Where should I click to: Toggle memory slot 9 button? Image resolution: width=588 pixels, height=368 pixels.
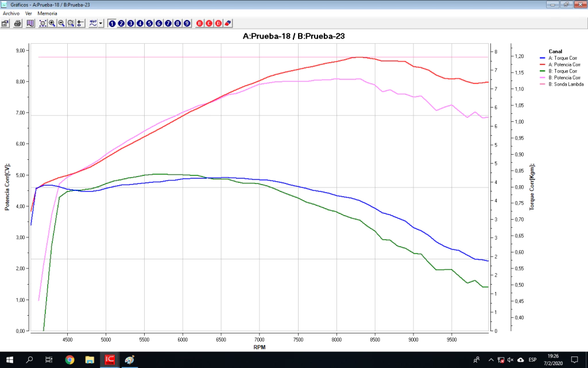click(x=187, y=24)
